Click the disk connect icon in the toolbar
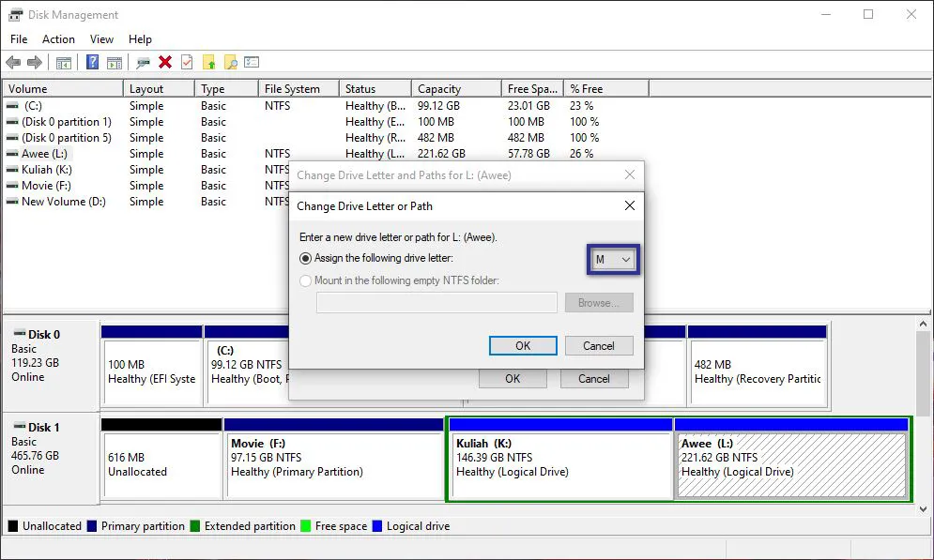Screen dimensions: 934x560 [143, 63]
